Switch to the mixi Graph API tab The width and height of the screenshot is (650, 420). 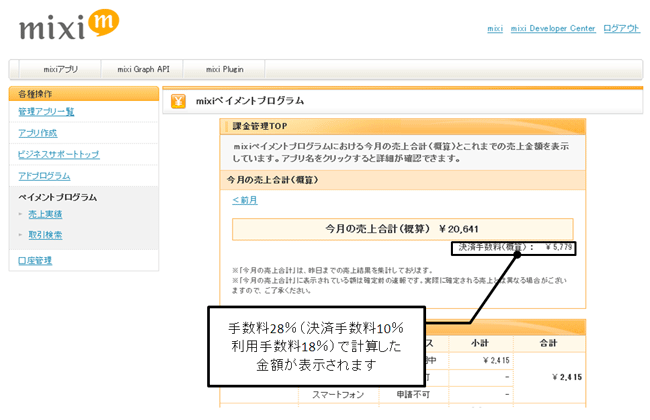[x=143, y=69]
